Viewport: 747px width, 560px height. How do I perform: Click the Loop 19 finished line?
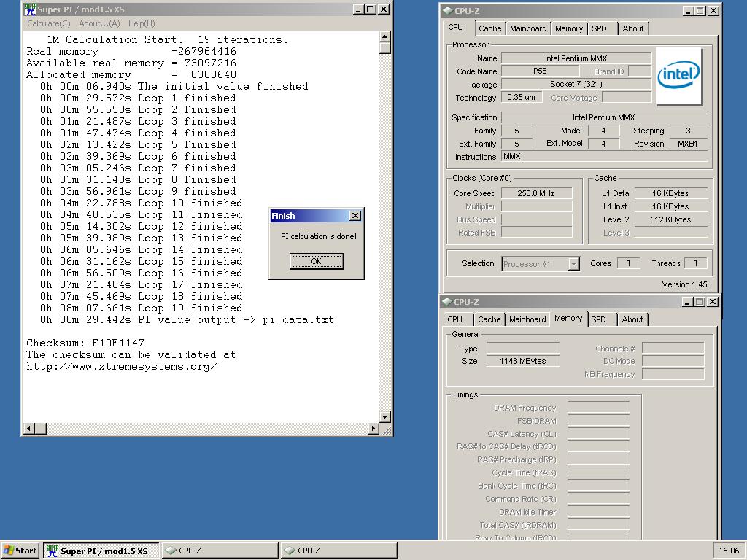pos(141,308)
